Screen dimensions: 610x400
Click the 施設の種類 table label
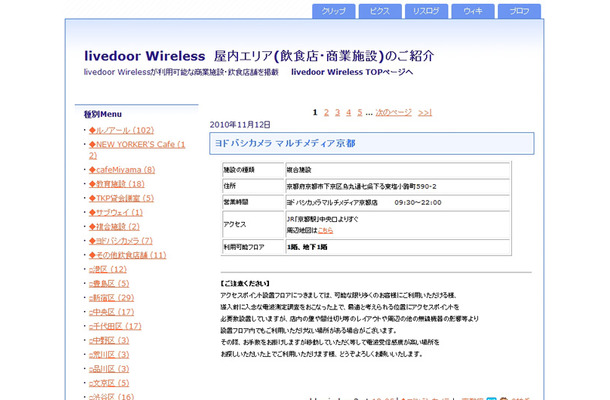(239, 170)
